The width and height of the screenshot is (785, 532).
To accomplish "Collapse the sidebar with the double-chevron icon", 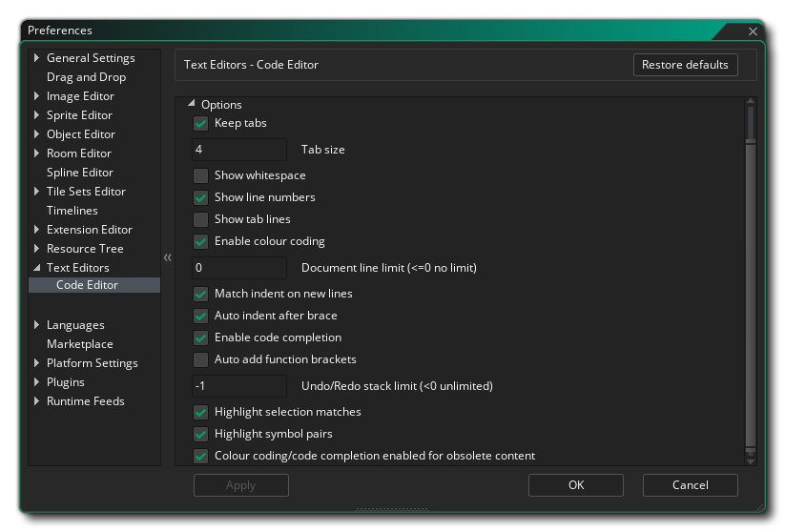I will [167, 257].
